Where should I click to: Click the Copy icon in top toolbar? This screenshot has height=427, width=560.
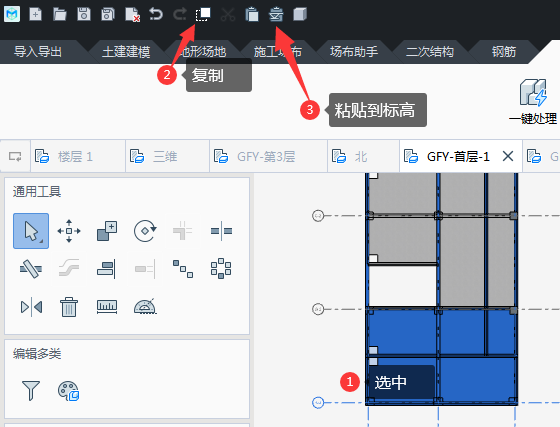tap(203, 15)
